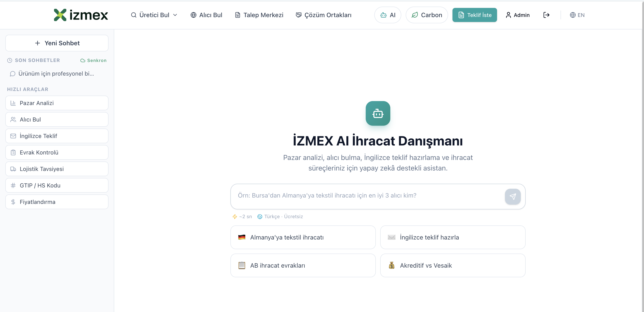Click the SON SOHBETLER heading
This screenshot has height=312, width=644.
(37, 60)
